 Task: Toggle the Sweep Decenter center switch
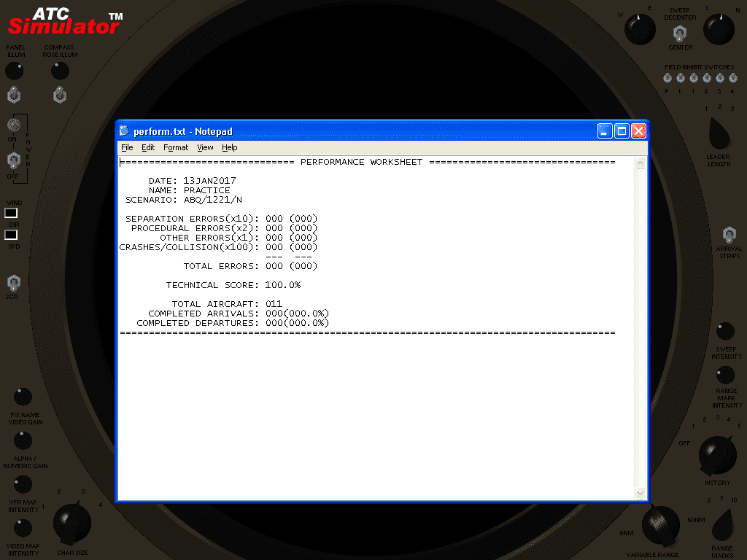pos(680,33)
